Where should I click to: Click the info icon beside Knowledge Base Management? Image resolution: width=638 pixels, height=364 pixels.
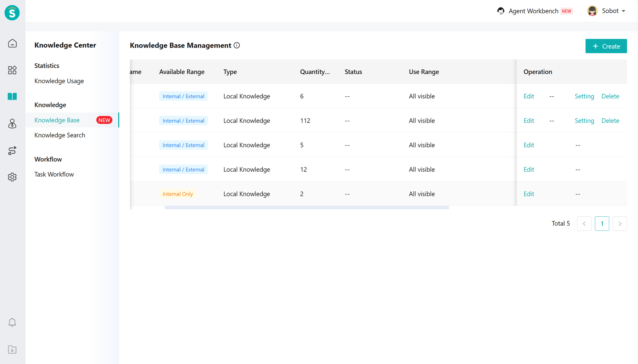click(237, 45)
